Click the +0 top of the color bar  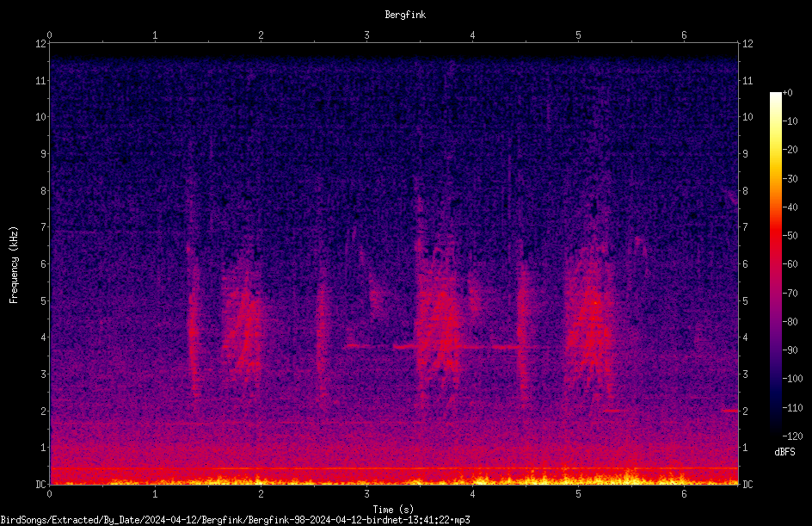point(787,93)
